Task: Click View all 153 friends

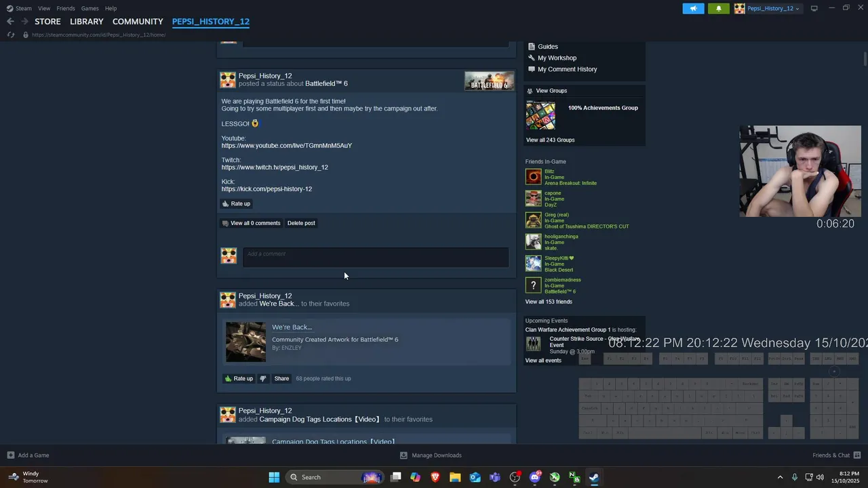Action: tap(549, 302)
